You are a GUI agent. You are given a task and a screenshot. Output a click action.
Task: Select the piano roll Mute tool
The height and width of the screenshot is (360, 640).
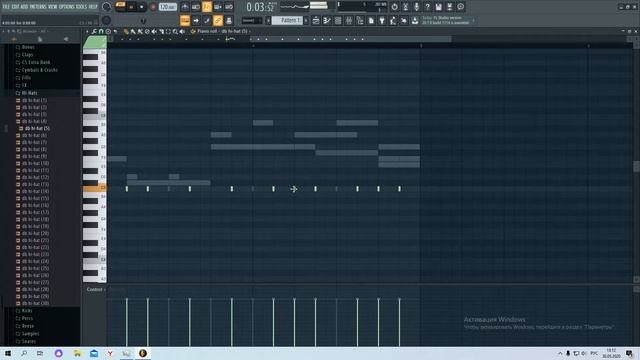pos(153,31)
